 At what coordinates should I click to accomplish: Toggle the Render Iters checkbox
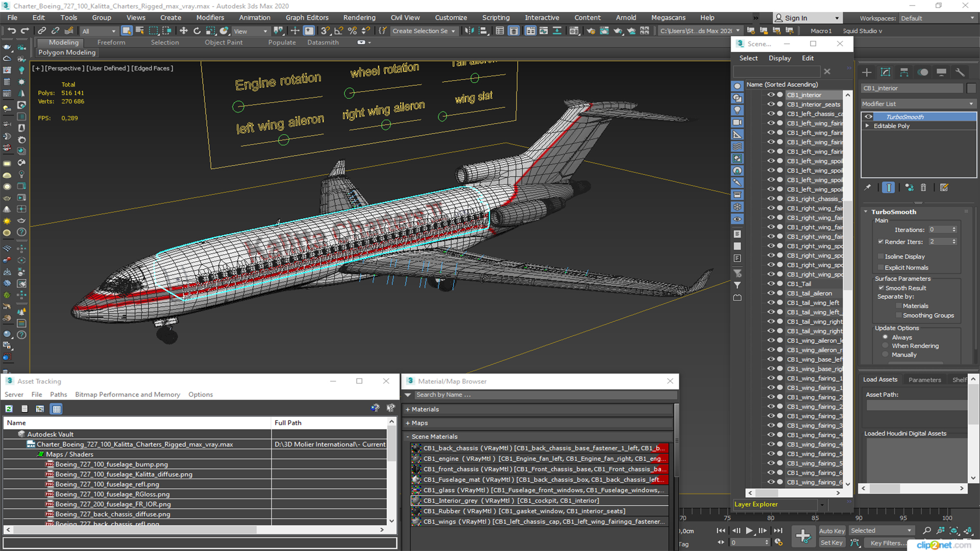point(880,242)
